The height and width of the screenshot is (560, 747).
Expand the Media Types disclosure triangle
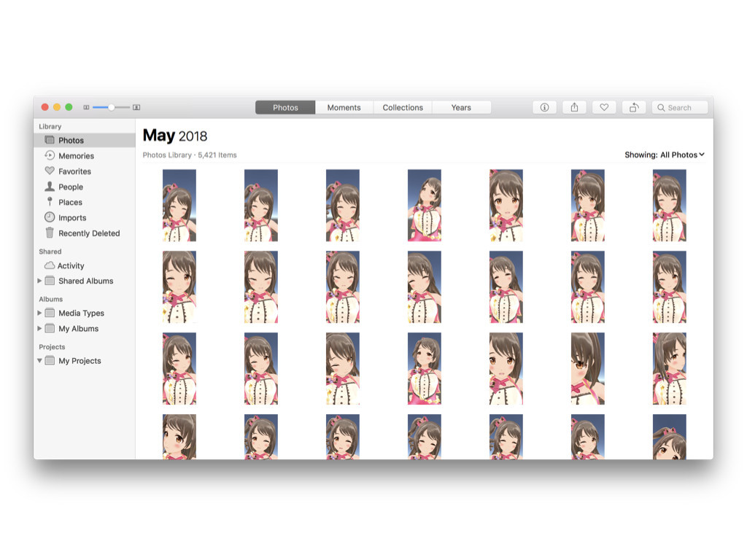(39, 313)
